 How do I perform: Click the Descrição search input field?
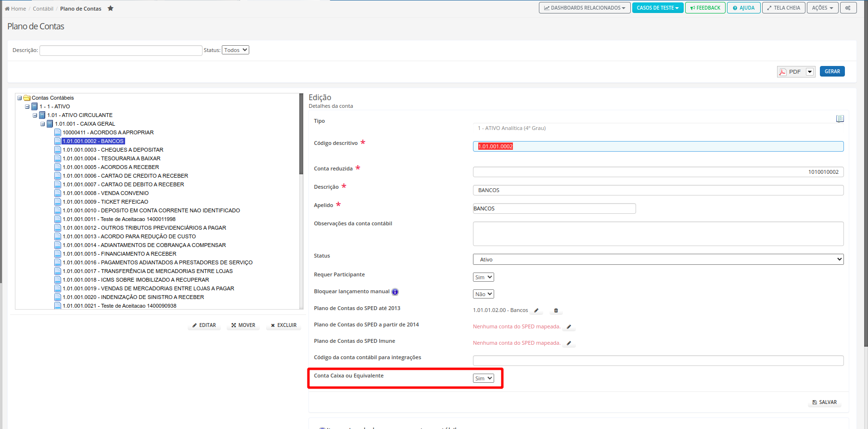121,50
